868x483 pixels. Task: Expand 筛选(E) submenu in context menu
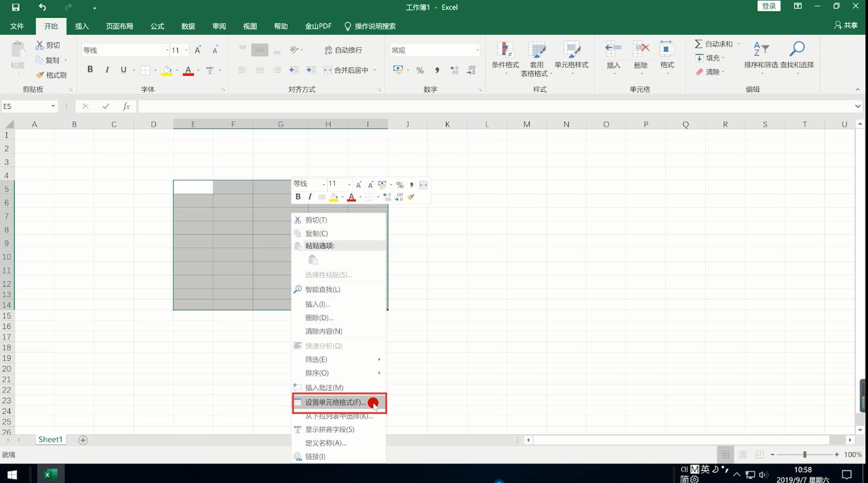click(x=339, y=359)
